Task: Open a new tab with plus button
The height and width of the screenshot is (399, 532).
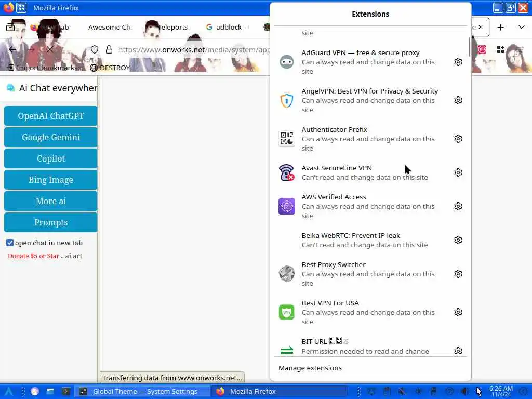Action: click(500, 27)
